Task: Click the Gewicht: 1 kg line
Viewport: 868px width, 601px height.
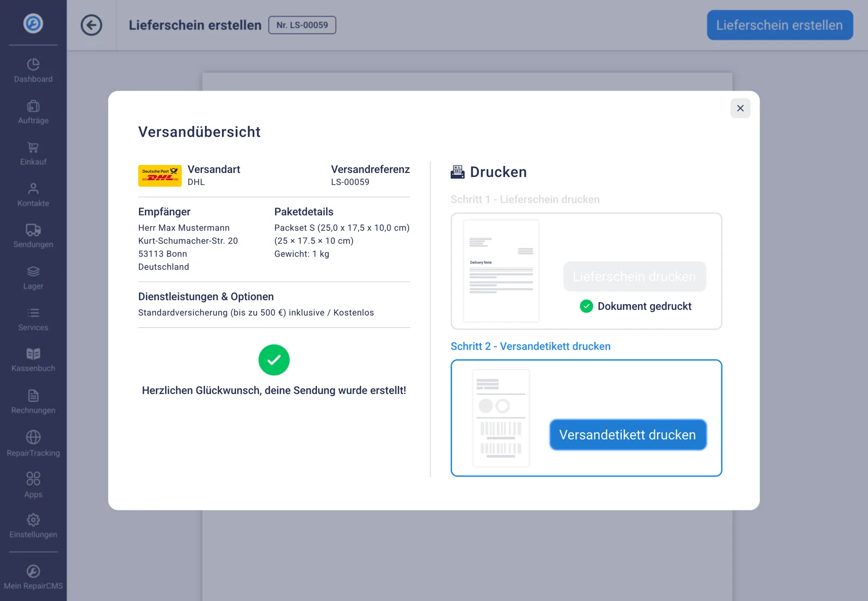Action: pyautogui.click(x=302, y=254)
